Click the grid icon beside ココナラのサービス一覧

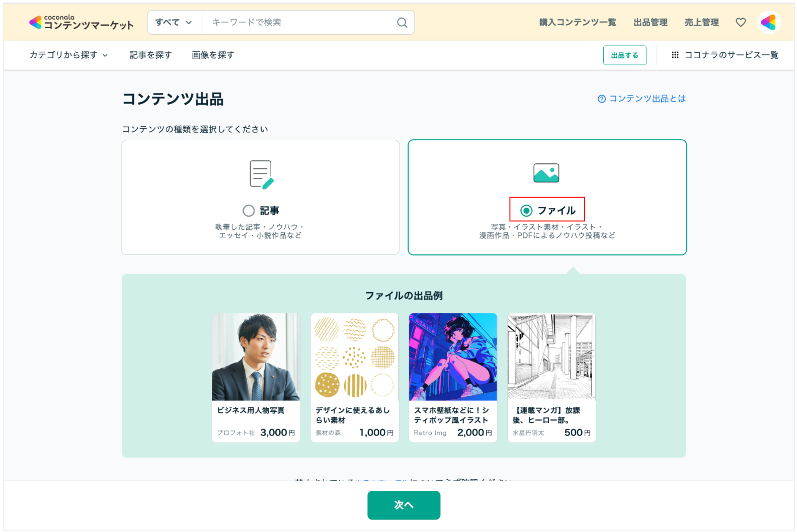click(675, 55)
